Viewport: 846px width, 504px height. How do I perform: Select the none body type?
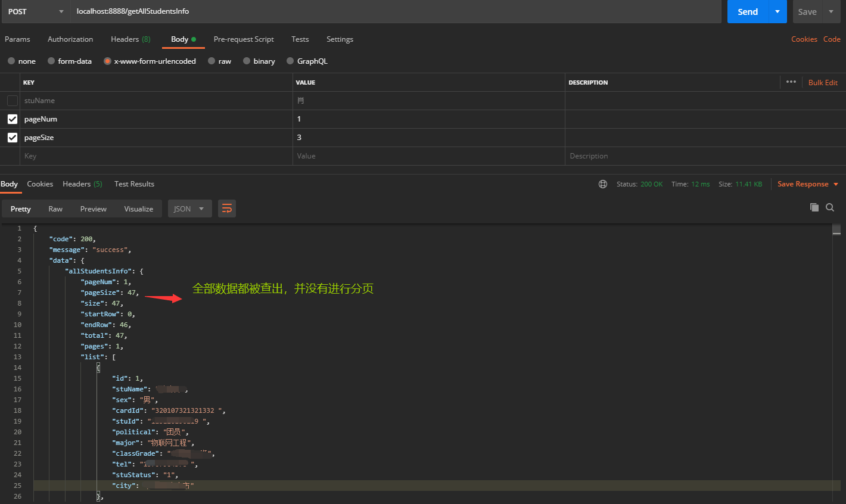pyautogui.click(x=21, y=61)
